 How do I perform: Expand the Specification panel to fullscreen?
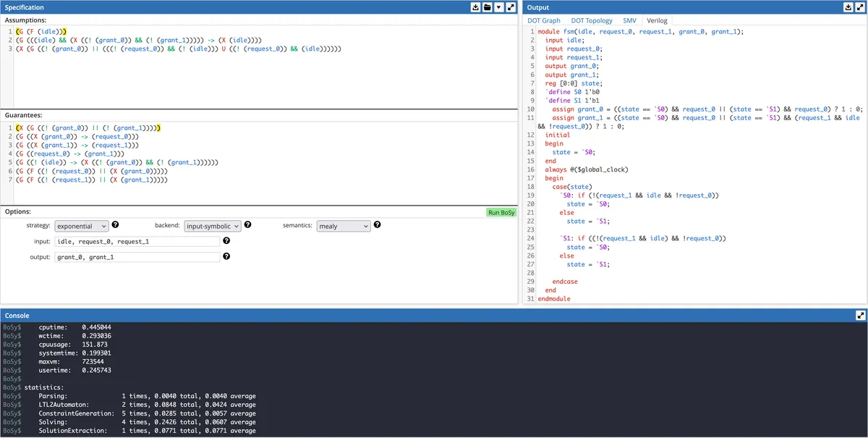point(510,7)
